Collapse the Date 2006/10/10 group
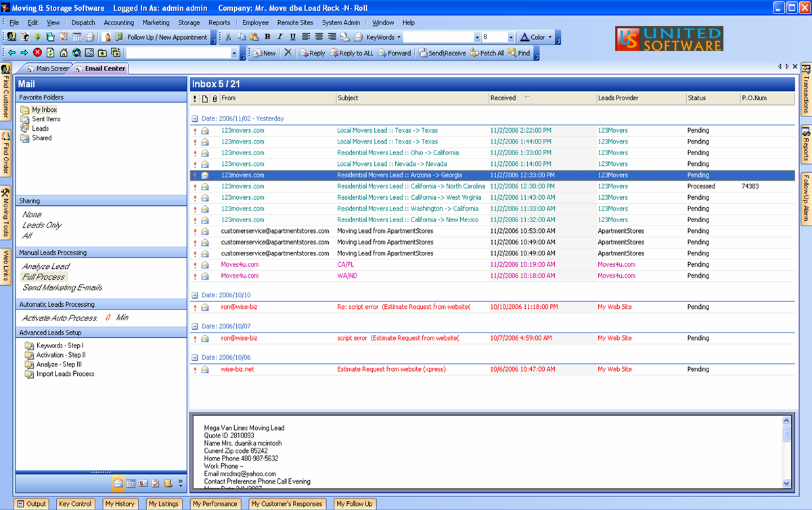 [194, 295]
